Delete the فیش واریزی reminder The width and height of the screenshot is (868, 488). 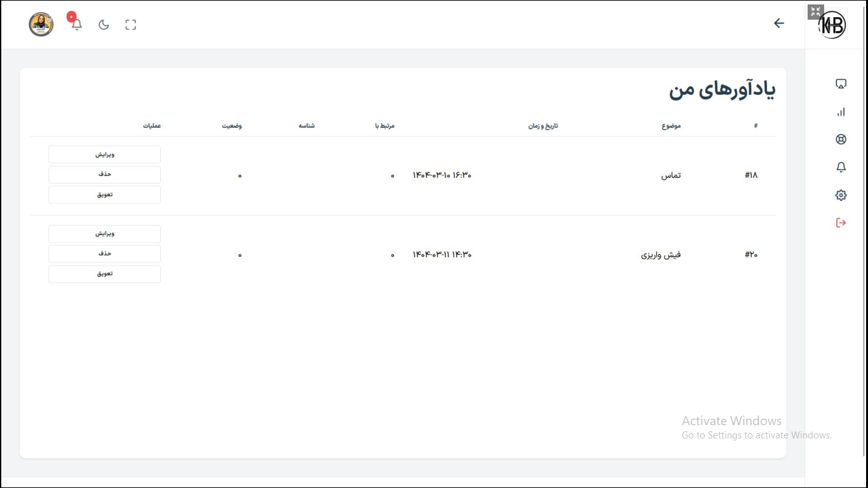(x=105, y=254)
